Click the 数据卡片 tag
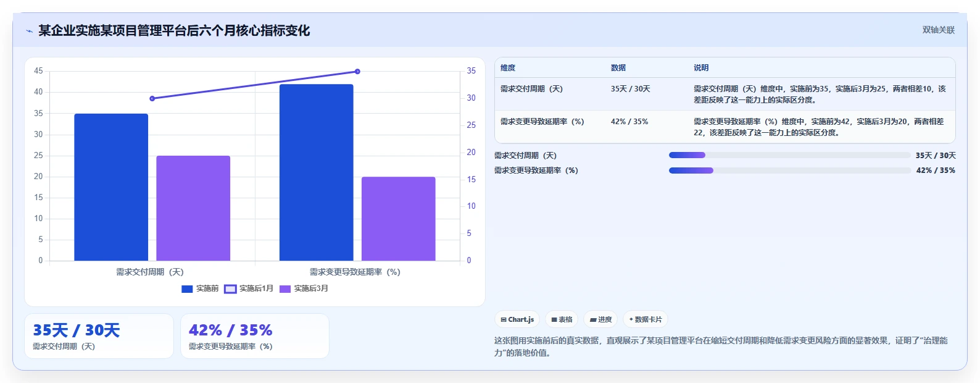This screenshot has width=980, height=383. pos(646,319)
